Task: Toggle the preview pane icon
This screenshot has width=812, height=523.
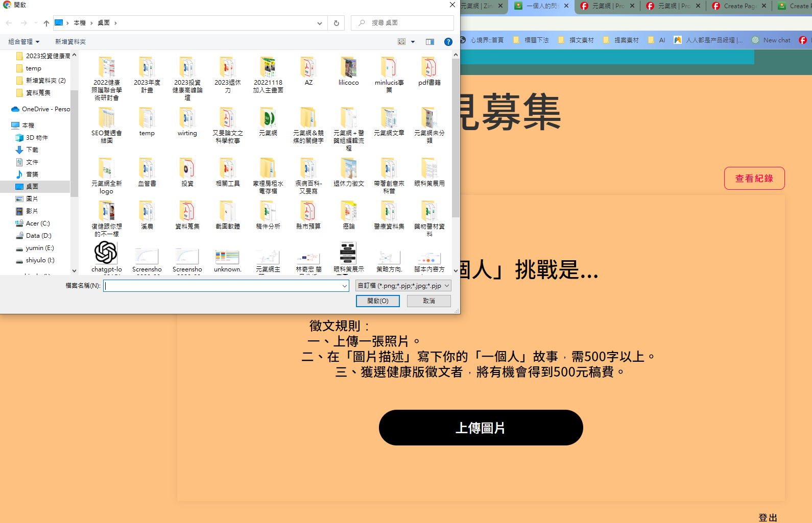Action: click(430, 42)
